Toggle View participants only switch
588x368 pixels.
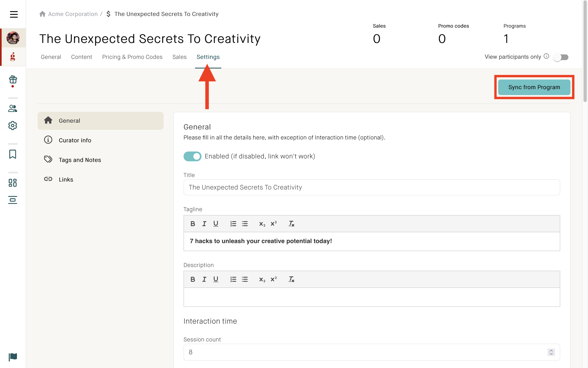[561, 57]
